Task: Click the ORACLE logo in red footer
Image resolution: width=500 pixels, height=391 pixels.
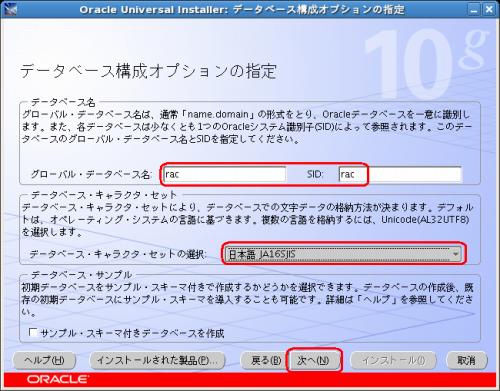Action: [57, 379]
